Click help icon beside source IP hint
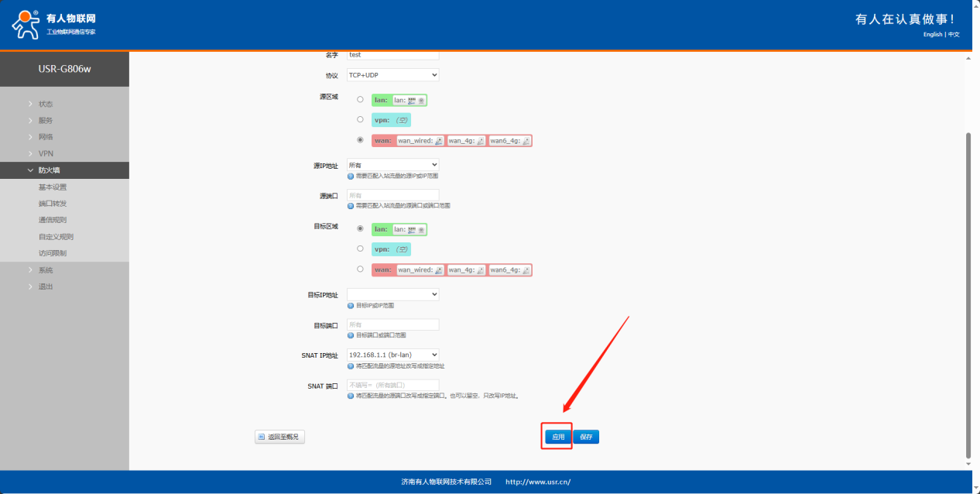980x494 pixels. pyautogui.click(x=351, y=176)
